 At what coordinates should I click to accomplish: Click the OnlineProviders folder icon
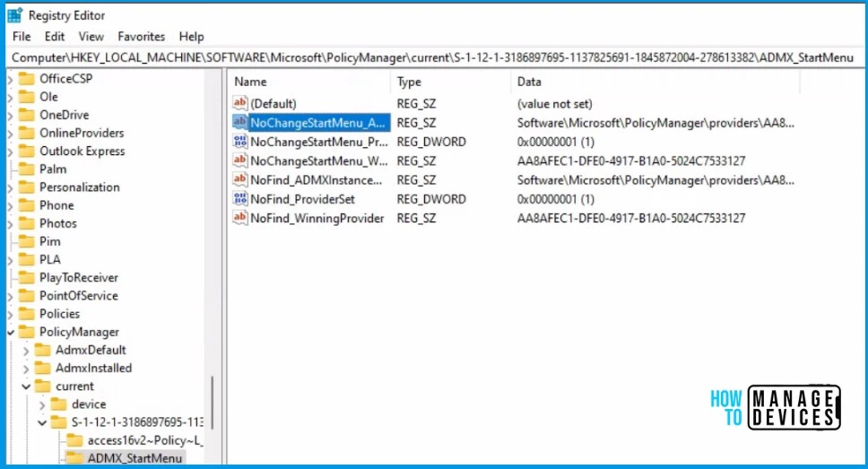(x=26, y=133)
